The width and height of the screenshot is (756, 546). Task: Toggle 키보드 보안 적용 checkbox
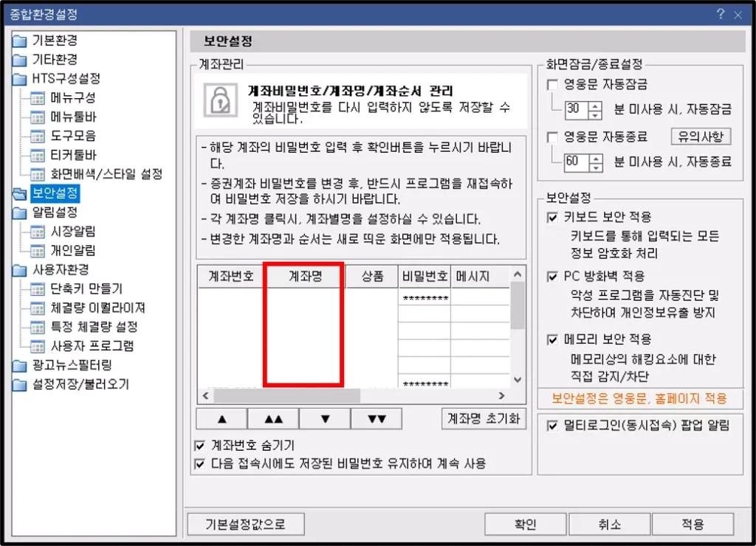click(552, 218)
